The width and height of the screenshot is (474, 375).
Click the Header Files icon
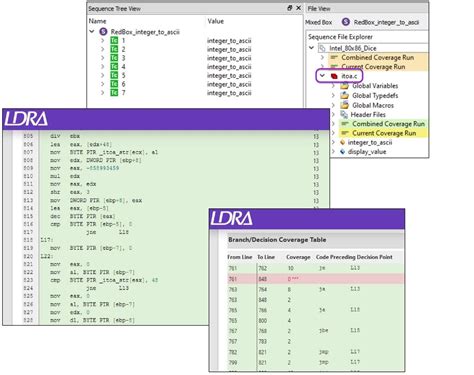pyautogui.click(x=344, y=115)
